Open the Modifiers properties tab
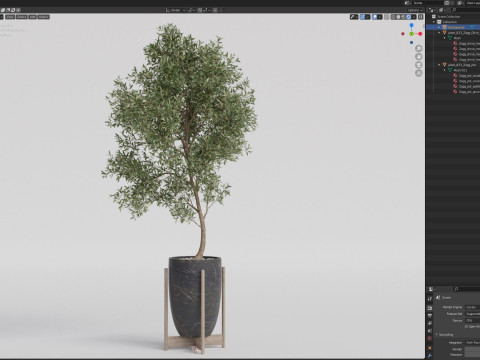The image size is (480, 360). pos(430,355)
